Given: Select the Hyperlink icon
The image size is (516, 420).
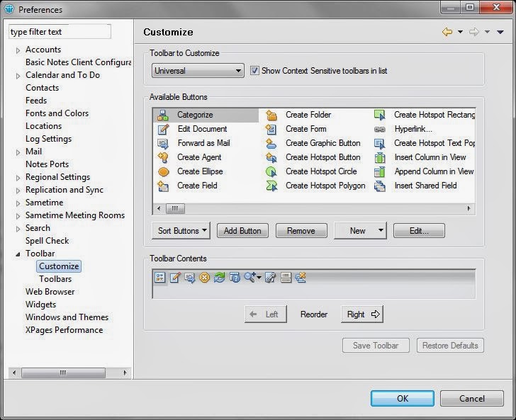Looking at the screenshot, I should [x=380, y=129].
